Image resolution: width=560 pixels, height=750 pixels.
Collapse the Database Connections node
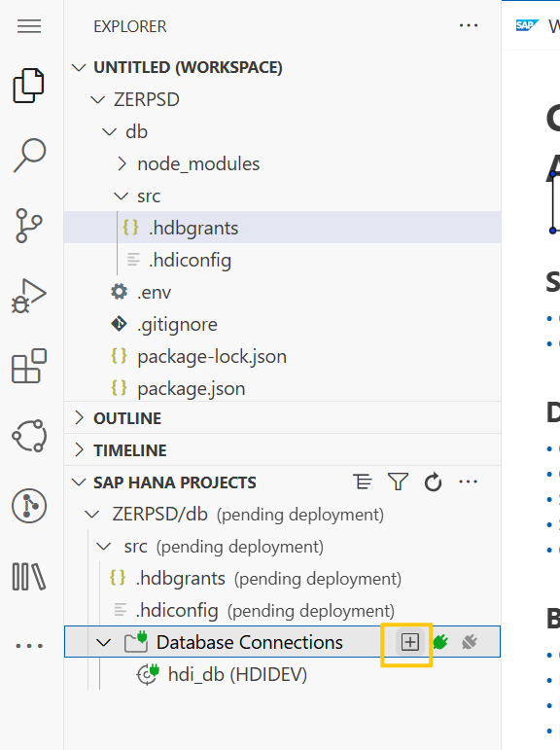point(103,642)
